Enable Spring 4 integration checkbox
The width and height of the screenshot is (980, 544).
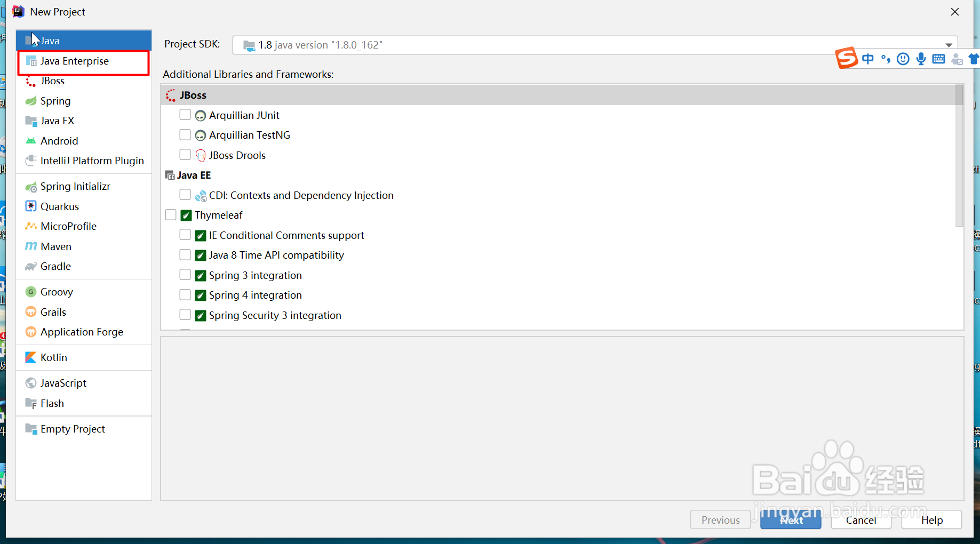click(185, 295)
